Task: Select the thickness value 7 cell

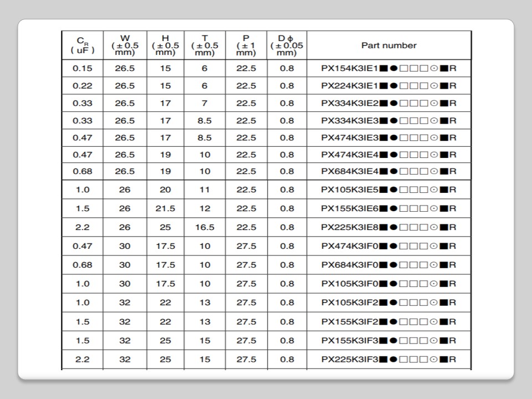Action: (x=204, y=103)
